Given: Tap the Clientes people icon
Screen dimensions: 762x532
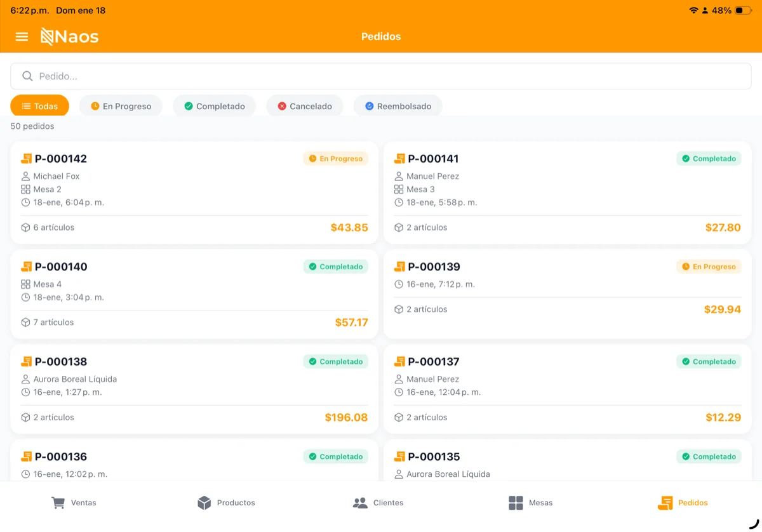Looking at the screenshot, I should coord(360,503).
